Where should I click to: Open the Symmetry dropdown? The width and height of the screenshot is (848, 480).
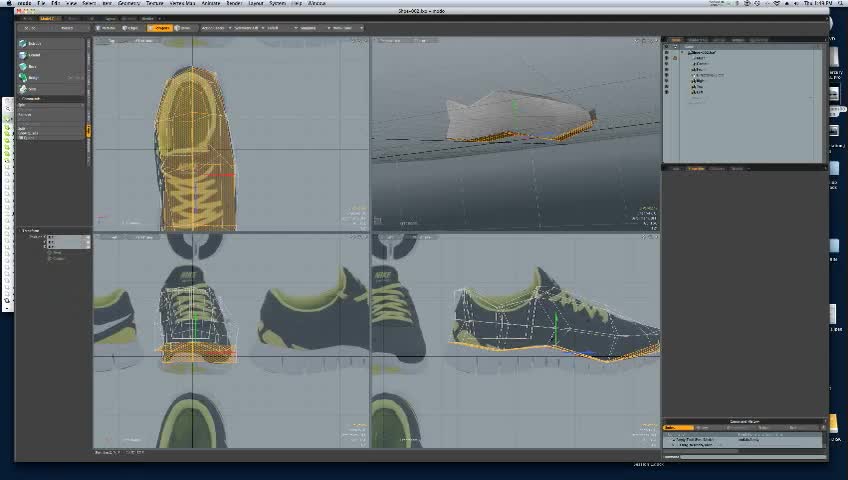(247, 28)
